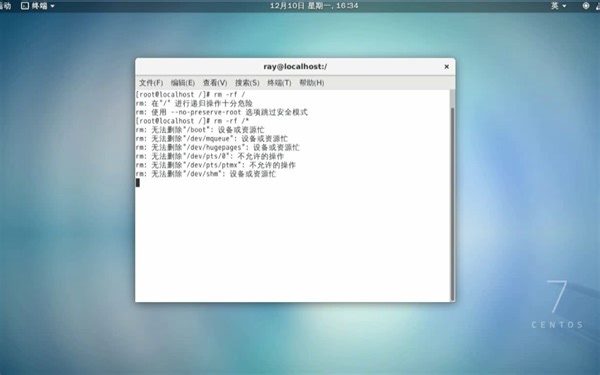This screenshot has height=375, width=600.
Task: Open the 终端(T) menu
Action: [279, 83]
